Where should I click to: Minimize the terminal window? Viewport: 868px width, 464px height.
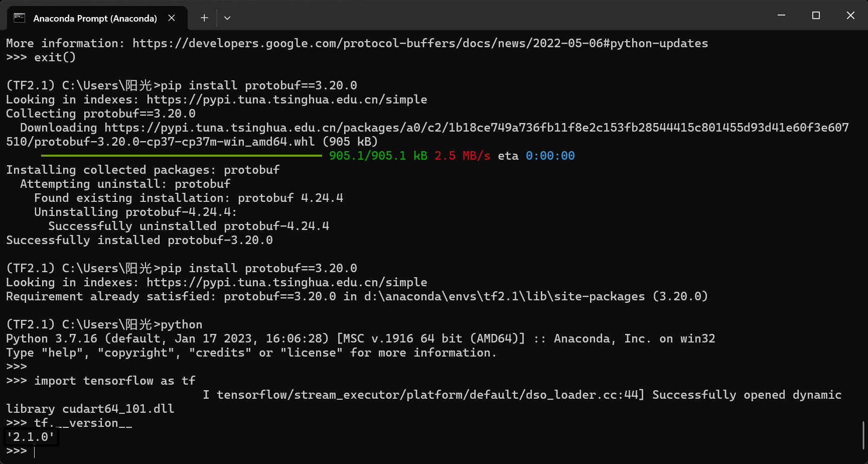click(x=781, y=15)
